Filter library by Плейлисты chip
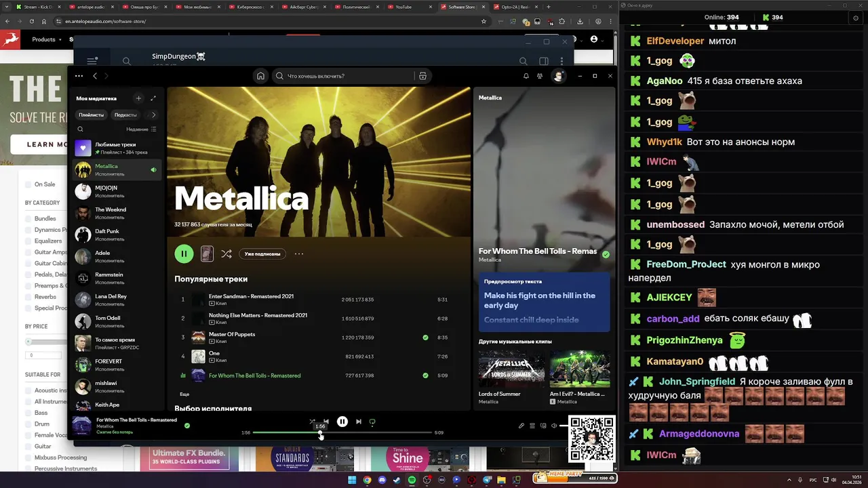 coord(91,115)
